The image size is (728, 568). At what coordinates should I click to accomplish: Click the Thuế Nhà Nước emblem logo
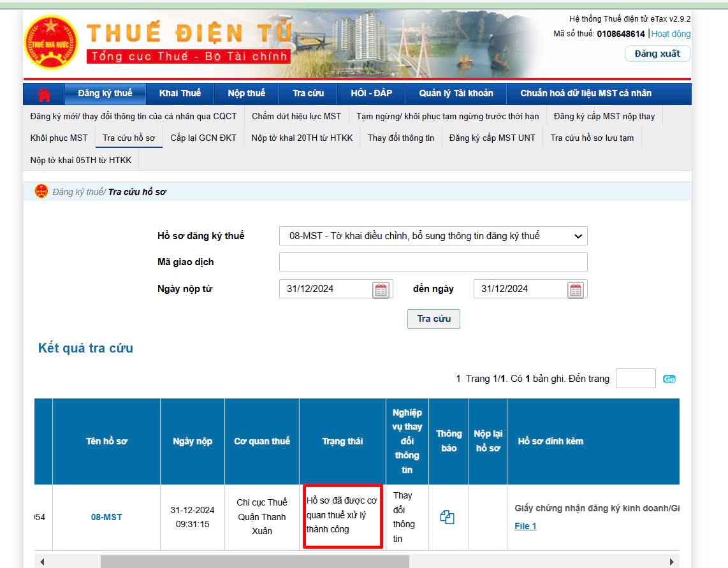click(51, 42)
